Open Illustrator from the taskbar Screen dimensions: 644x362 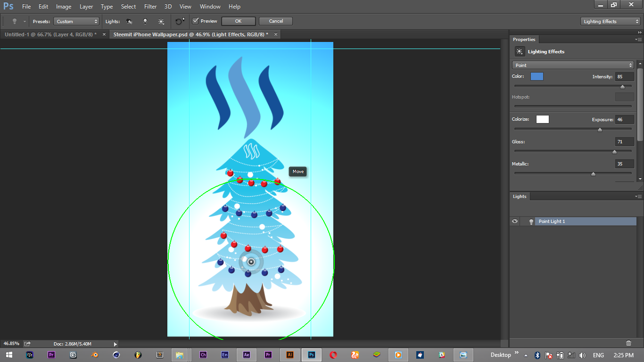(x=290, y=355)
